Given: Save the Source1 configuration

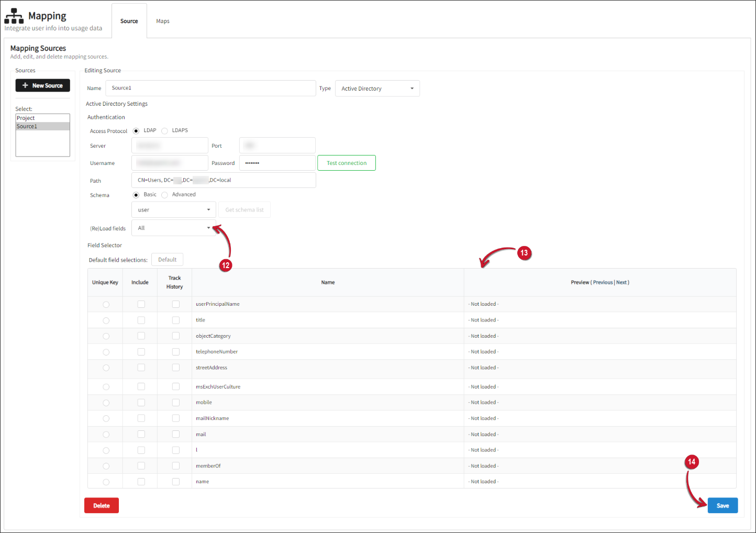Looking at the screenshot, I should [722, 505].
